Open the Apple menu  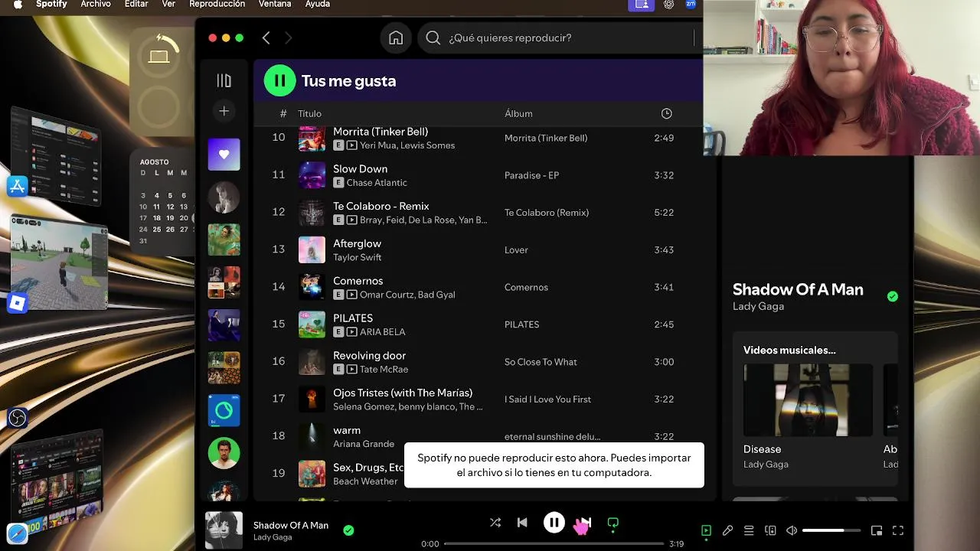pos(18,4)
